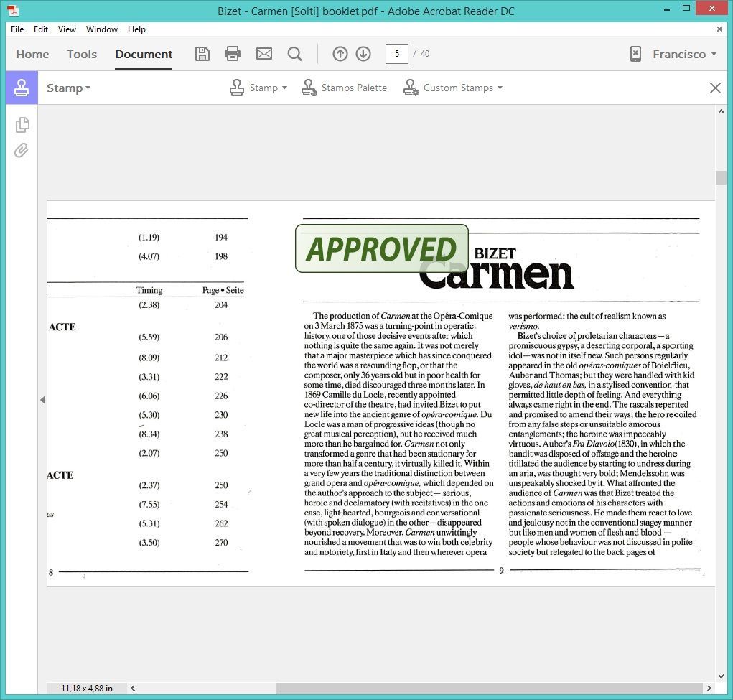Screen dimensions: 733x700
Task: Expand the Custom Stamps dropdown
Action: point(453,87)
